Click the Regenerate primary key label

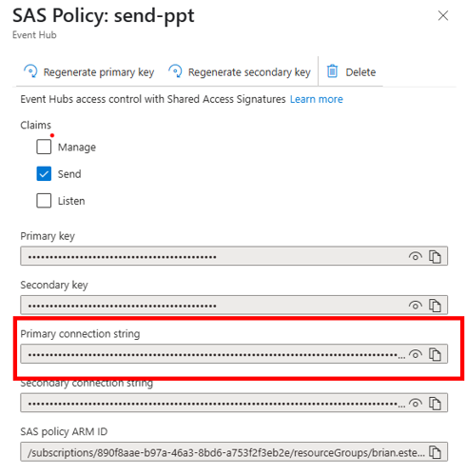99,72
